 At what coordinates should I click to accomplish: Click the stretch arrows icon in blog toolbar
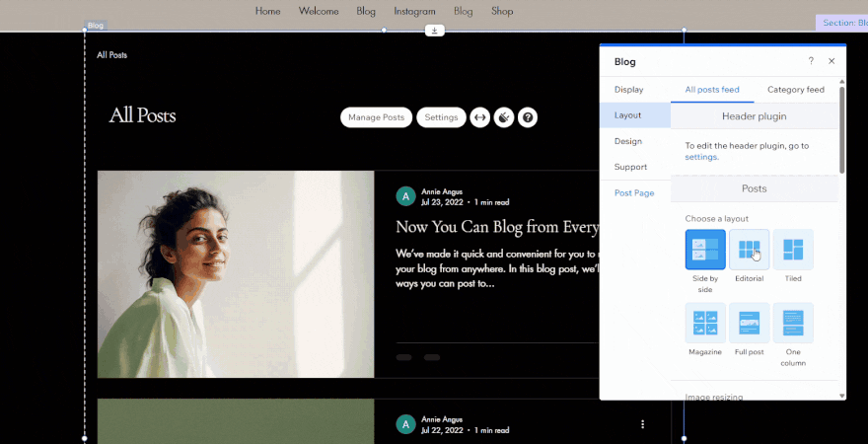(479, 117)
